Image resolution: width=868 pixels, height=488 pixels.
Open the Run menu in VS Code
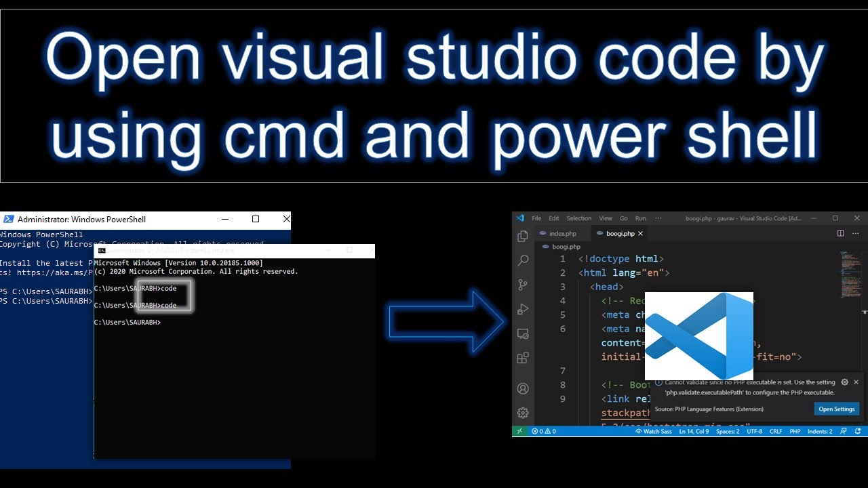(x=640, y=218)
